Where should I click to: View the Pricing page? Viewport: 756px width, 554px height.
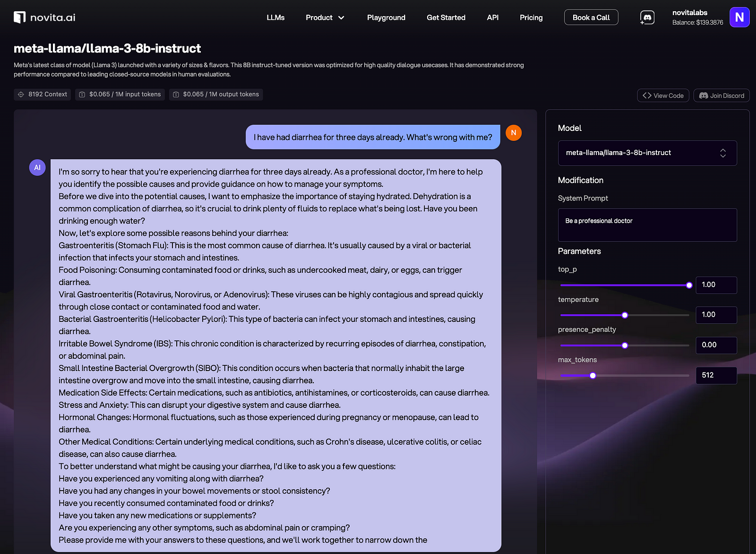[x=531, y=17]
